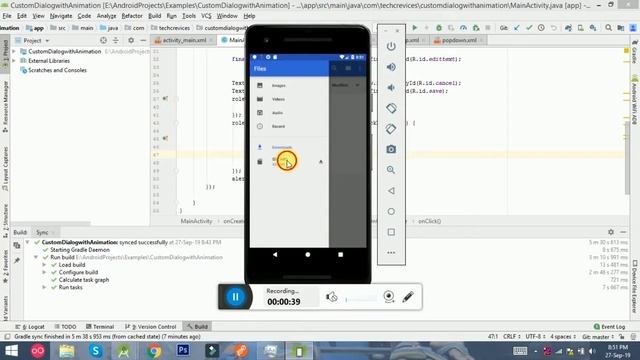
Task: Select the Sync tab in Build panel
Action: coord(42,232)
